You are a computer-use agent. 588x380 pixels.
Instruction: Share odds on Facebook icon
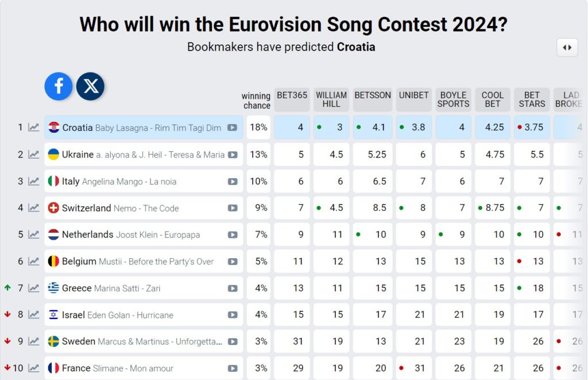(59, 86)
